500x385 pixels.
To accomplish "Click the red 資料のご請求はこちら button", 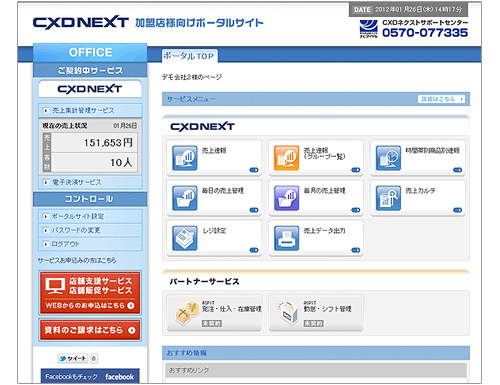I will point(90,330).
